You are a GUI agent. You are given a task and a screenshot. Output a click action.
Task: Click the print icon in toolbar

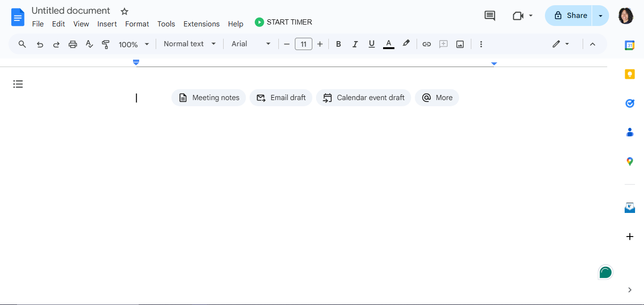pos(73,44)
